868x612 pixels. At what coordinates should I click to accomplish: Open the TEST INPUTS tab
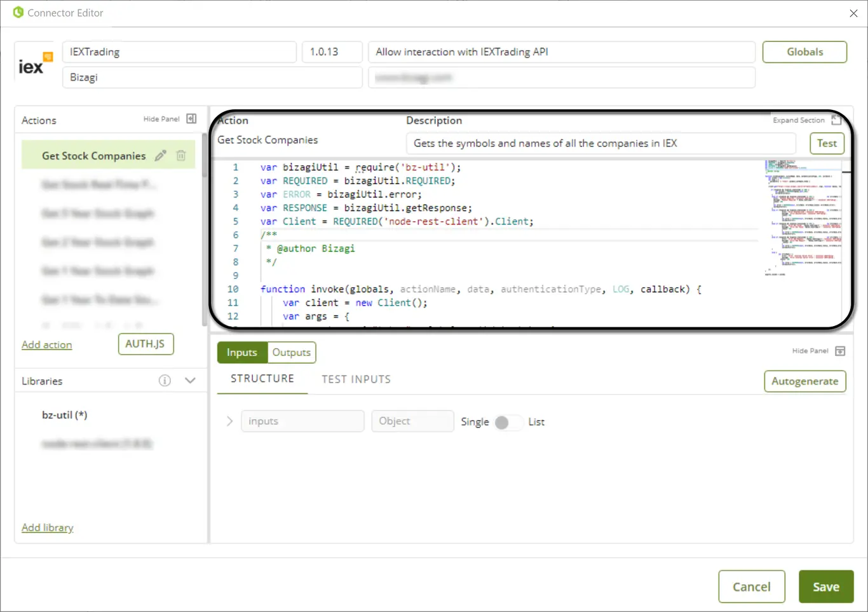[x=356, y=379]
